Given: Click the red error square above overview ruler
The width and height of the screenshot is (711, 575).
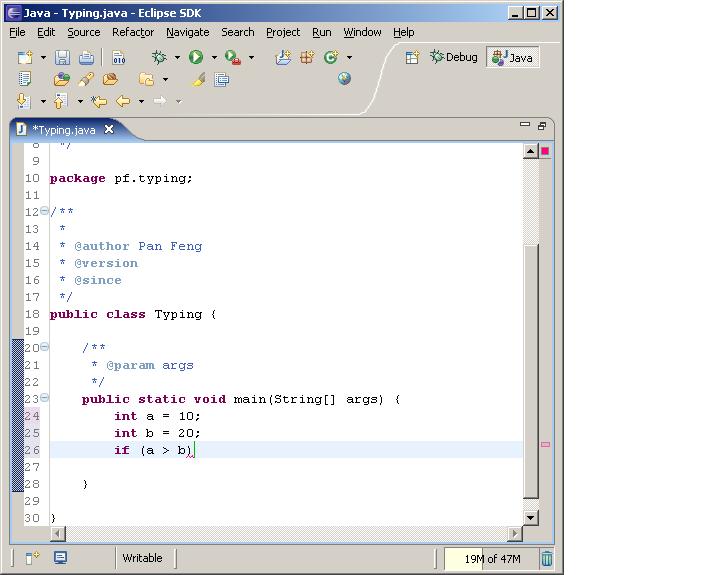Looking at the screenshot, I should (x=545, y=151).
